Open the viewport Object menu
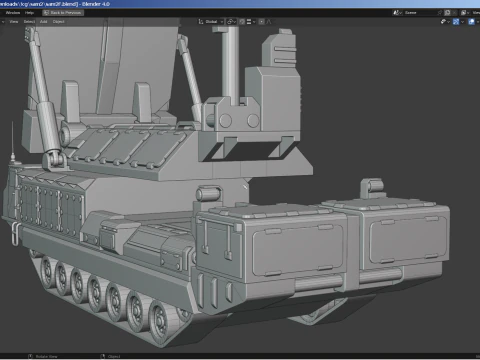 [58, 22]
